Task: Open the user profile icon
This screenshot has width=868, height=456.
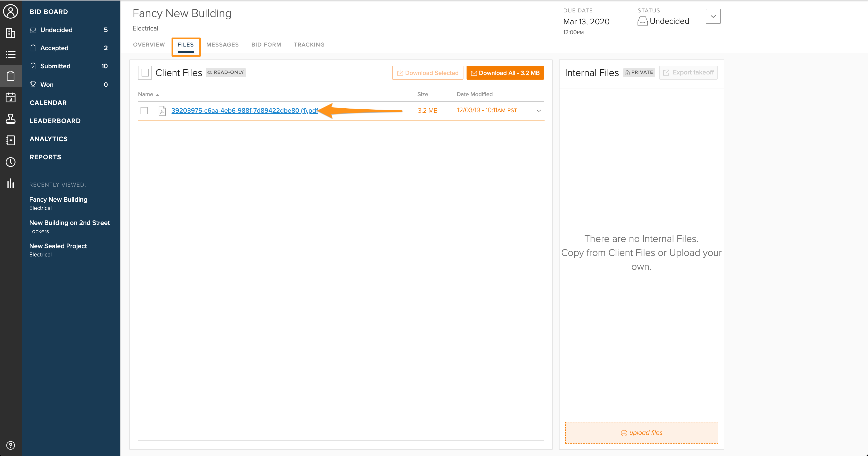Action: pyautogui.click(x=10, y=11)
